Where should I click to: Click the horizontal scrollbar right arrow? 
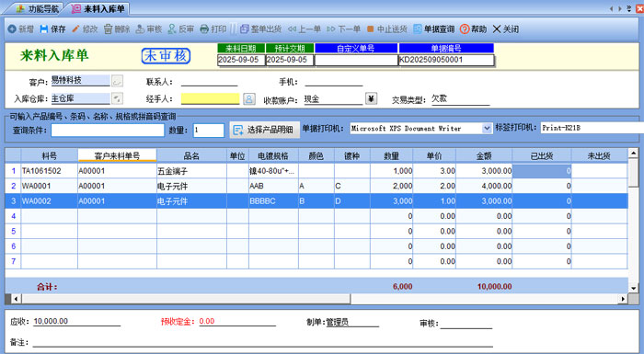point(624,299)
